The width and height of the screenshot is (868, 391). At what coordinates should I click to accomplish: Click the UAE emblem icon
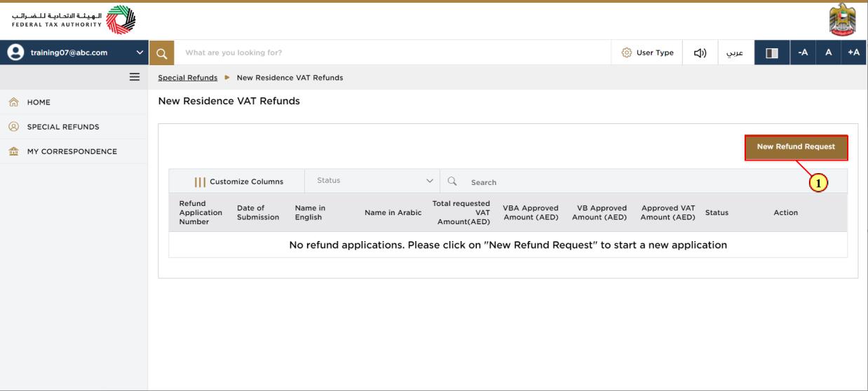(x=842, y=20)
